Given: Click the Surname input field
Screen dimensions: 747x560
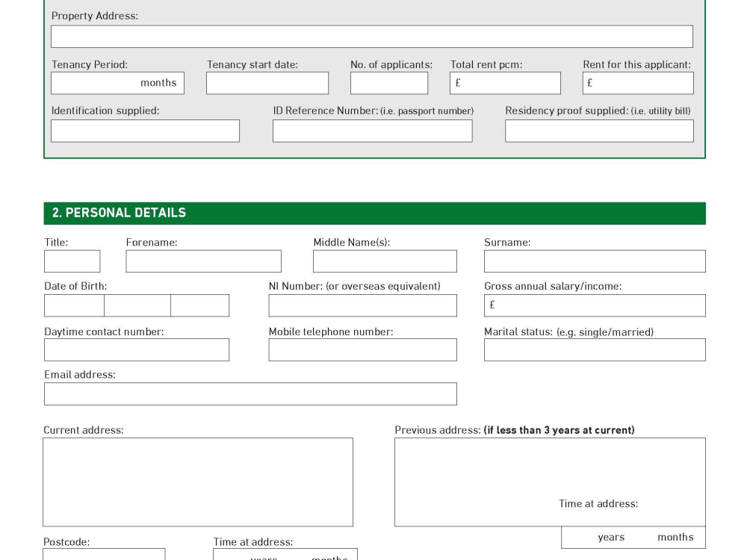Looking at the screenshot, I should point(594,261).
